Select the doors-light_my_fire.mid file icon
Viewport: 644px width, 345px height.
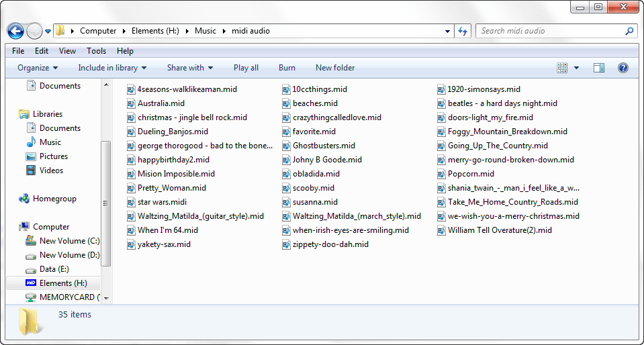tap(441, 117)
